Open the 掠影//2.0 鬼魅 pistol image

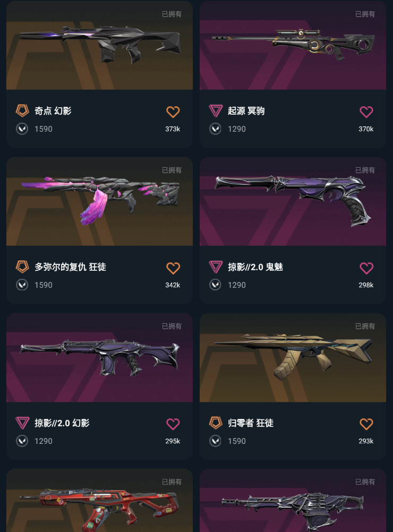coord(293,201)
